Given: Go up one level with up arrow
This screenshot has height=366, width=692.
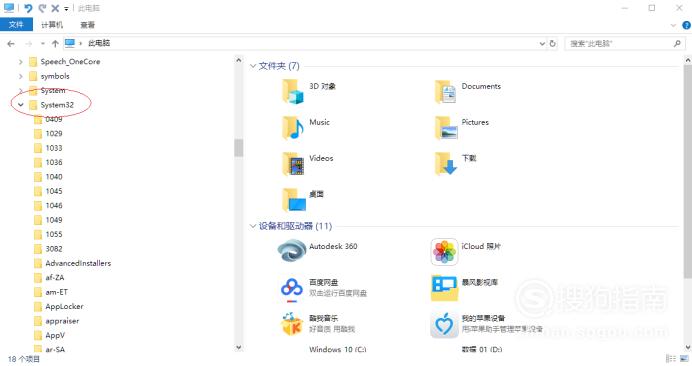Looking at the screenshot, I should point(55,43).
